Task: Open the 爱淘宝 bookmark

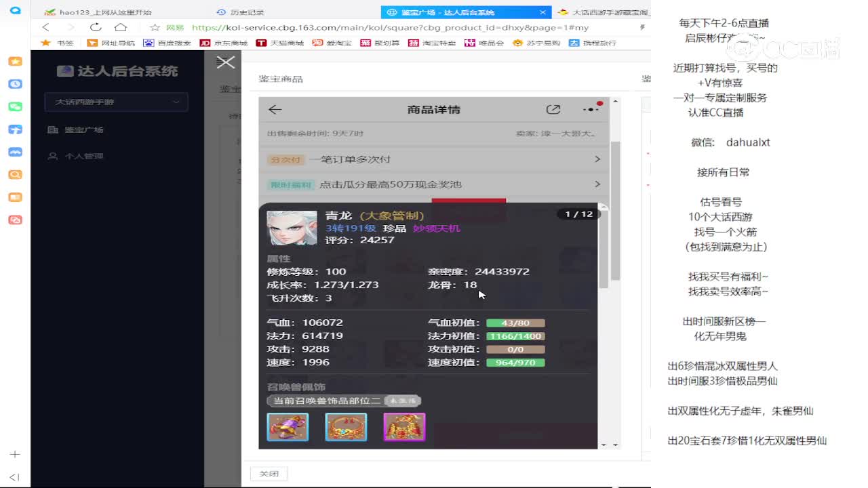Action: [332, 43]
